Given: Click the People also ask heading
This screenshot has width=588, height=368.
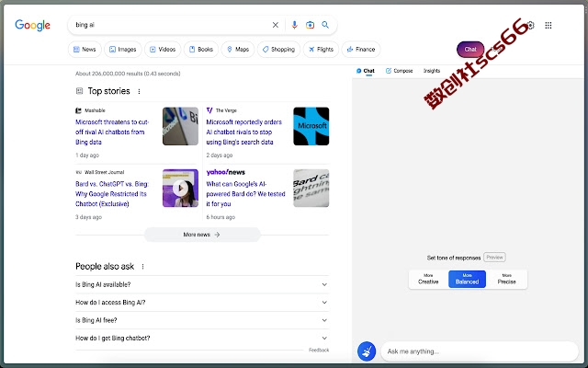Looking at the screenshot, I should click(105, 267).
